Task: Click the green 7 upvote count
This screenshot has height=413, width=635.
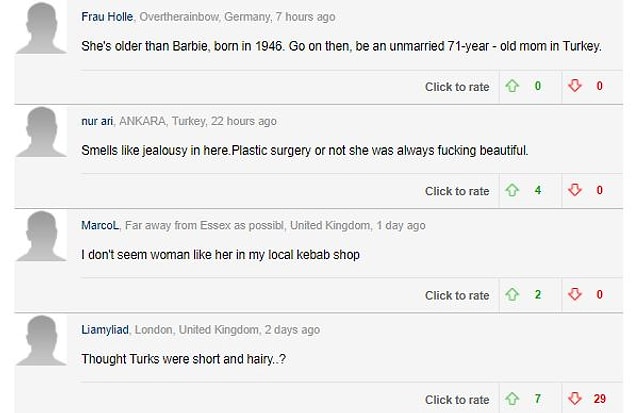Action: [537, 399]
